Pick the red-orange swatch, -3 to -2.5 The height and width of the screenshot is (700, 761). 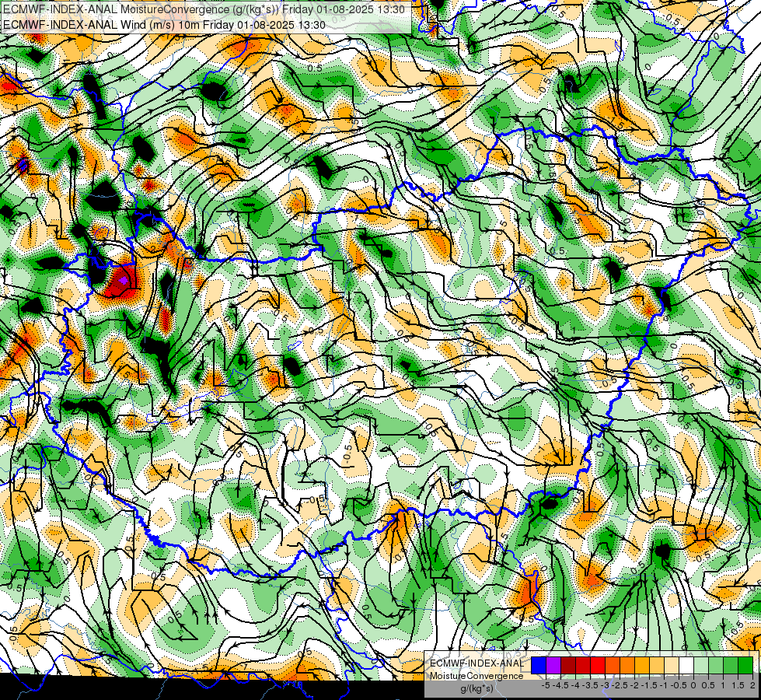coord(613,666)
